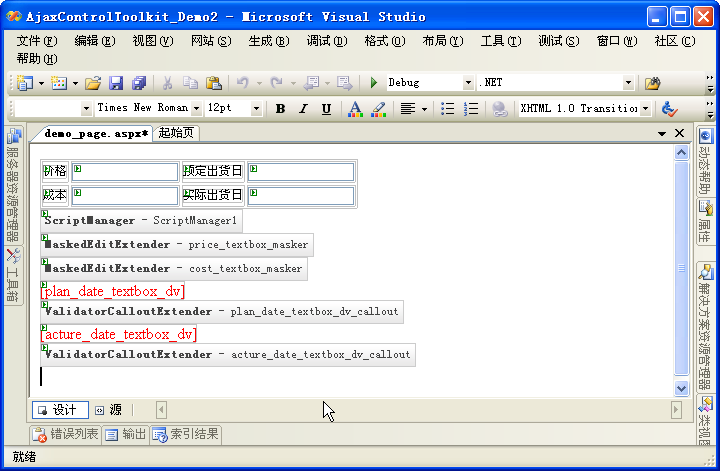
Task: Click the Open File folder icon
Action: pyautogui.click(x=93, y=83)
